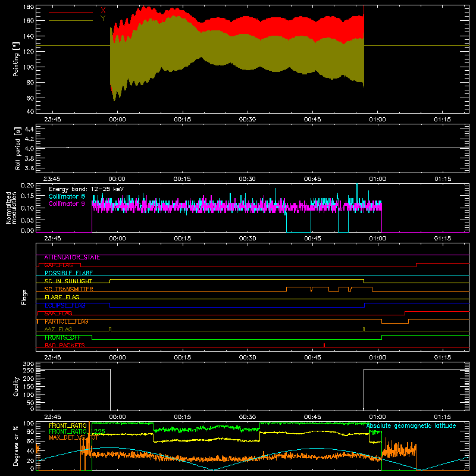Click the SC_IN_SUNLIGHT flag label

[x=68, y=281]
